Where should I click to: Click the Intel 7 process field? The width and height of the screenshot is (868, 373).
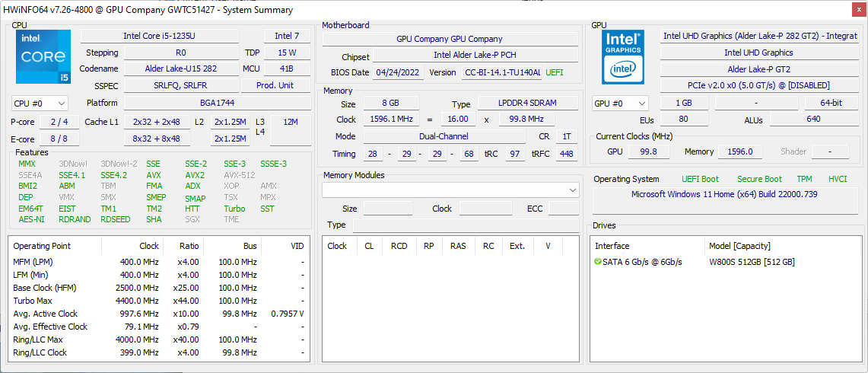(x=287, y=36)
